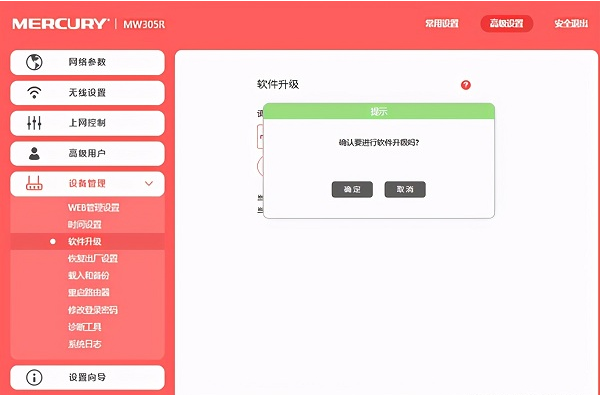Viewport: 601px width, 395px height.
Task: Click the MW305R model label
Action: click(x=144, y=24)
